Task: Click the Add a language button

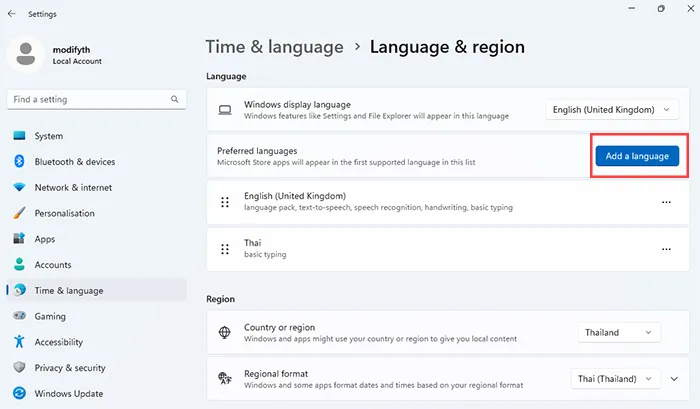Action: point(637,156)
